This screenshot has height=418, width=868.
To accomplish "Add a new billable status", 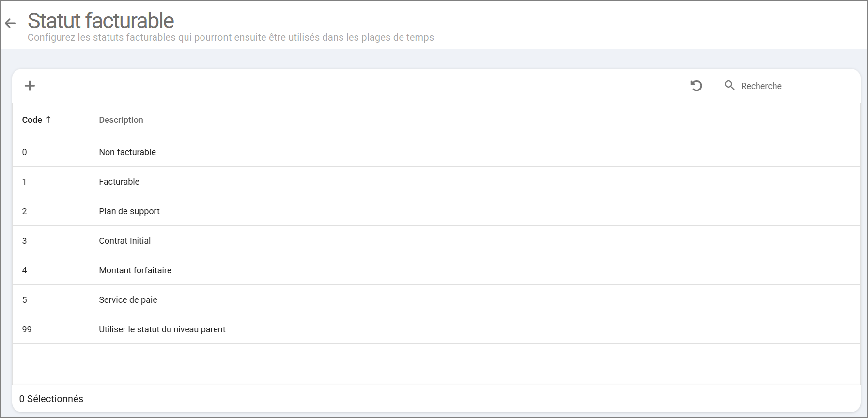I will tap(30, 86).
